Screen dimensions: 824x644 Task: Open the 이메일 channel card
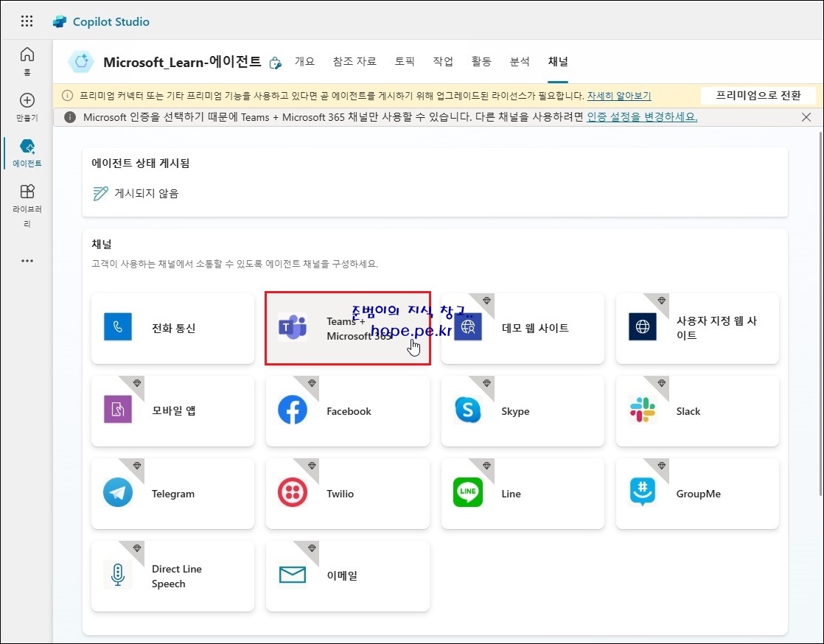click(348, 575)
